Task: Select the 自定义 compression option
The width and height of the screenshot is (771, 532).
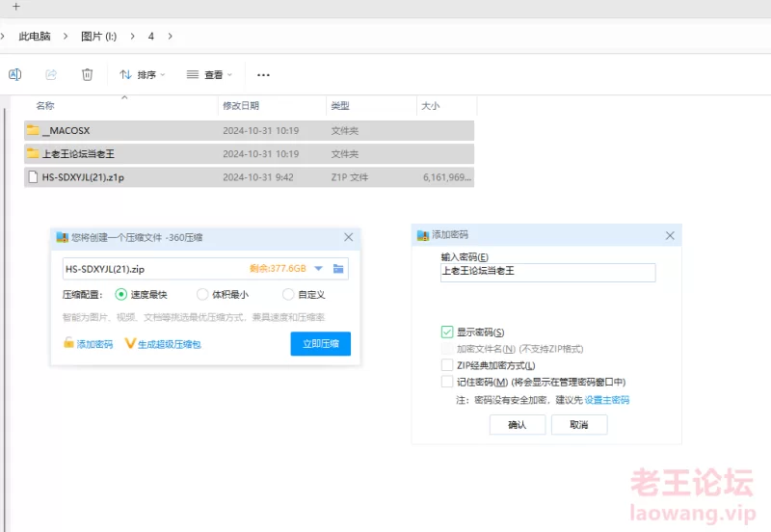Action: pos(288,295)
